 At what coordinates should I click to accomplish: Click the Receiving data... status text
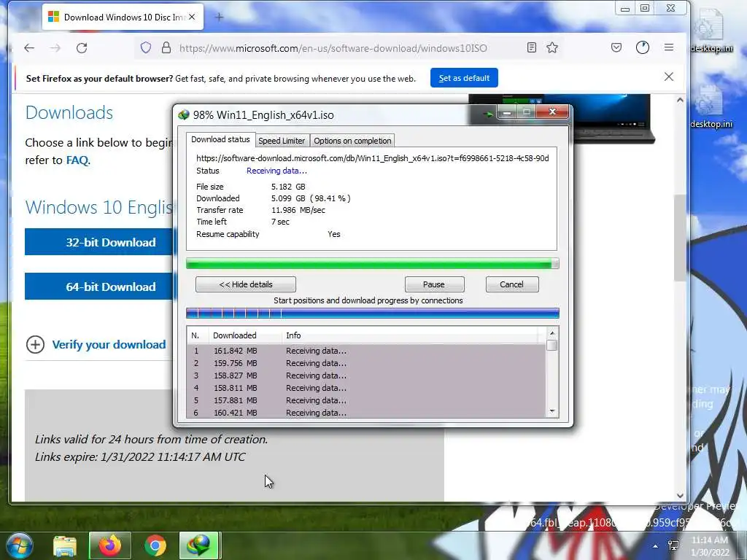276,171
